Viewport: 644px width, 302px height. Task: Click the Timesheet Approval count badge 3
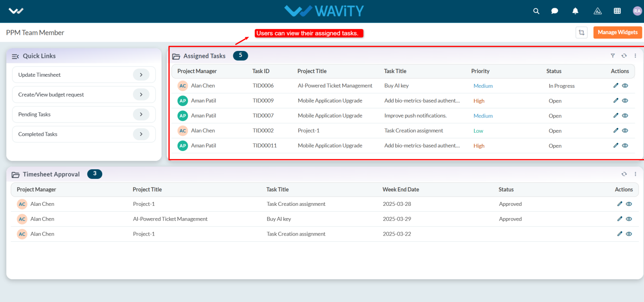(x=95, y=174)
